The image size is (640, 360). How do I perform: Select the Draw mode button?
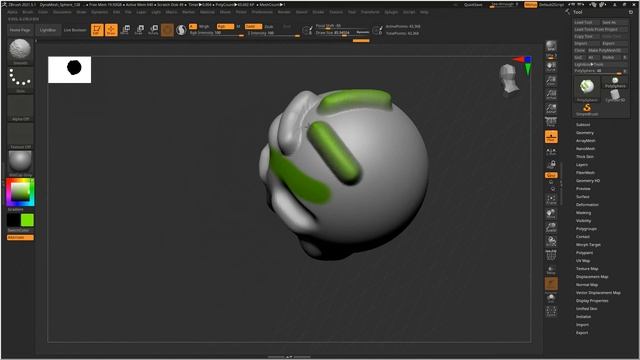111,30
